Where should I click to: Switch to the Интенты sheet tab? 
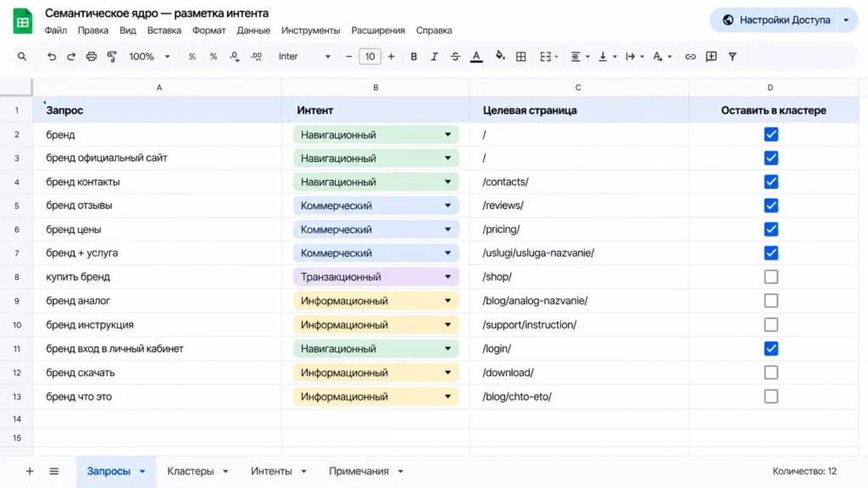(x=271, y=471)
